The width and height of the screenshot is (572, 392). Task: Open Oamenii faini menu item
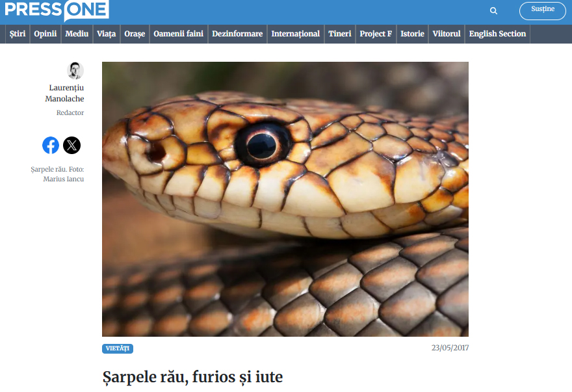(x=178, y=34)
